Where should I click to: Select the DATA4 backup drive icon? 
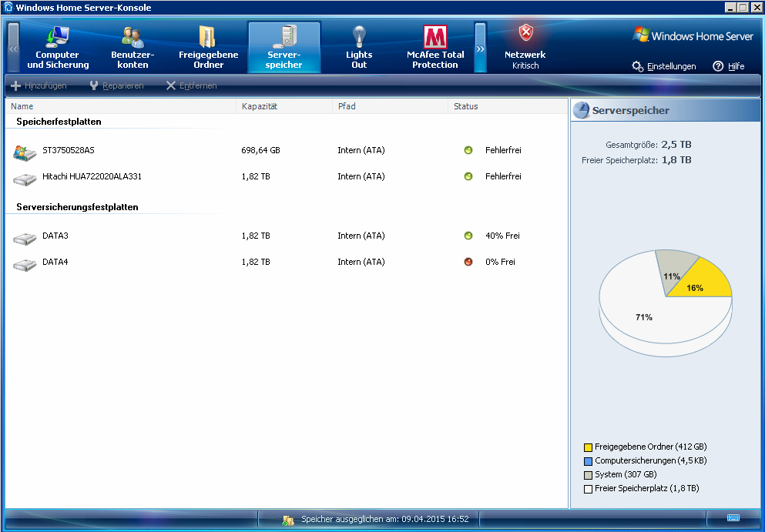click(25, 264)
